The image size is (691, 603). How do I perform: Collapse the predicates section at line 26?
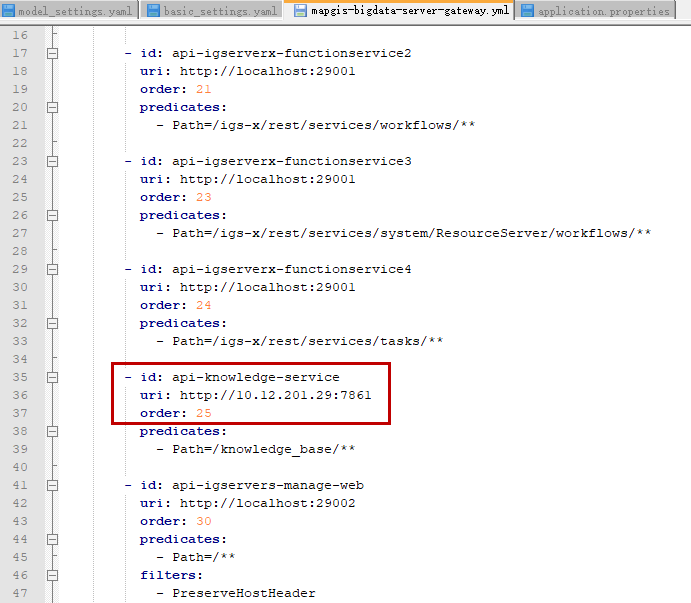click(52, 215)
